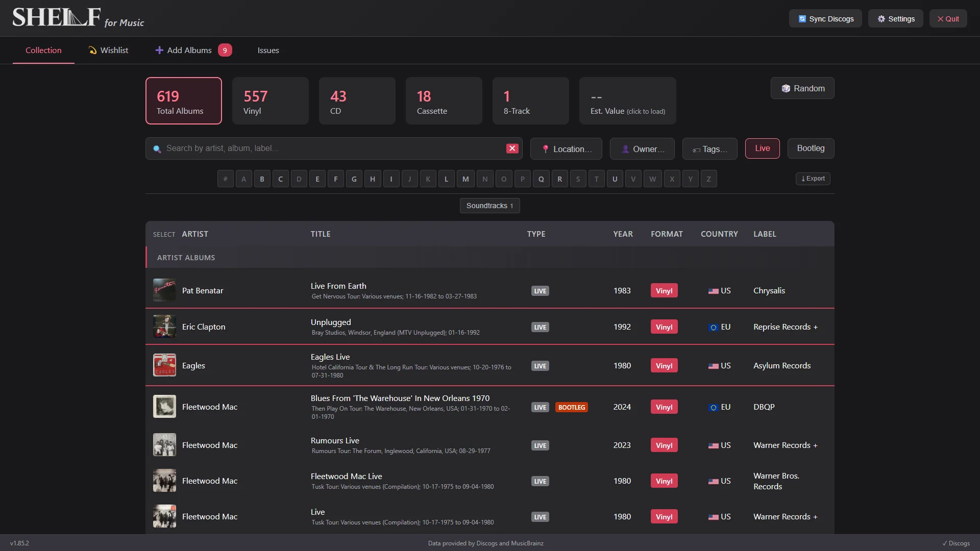Screen dimensions: 980x551
Task: Jump to artists starting with B
Action: click(x=262, y=179)
